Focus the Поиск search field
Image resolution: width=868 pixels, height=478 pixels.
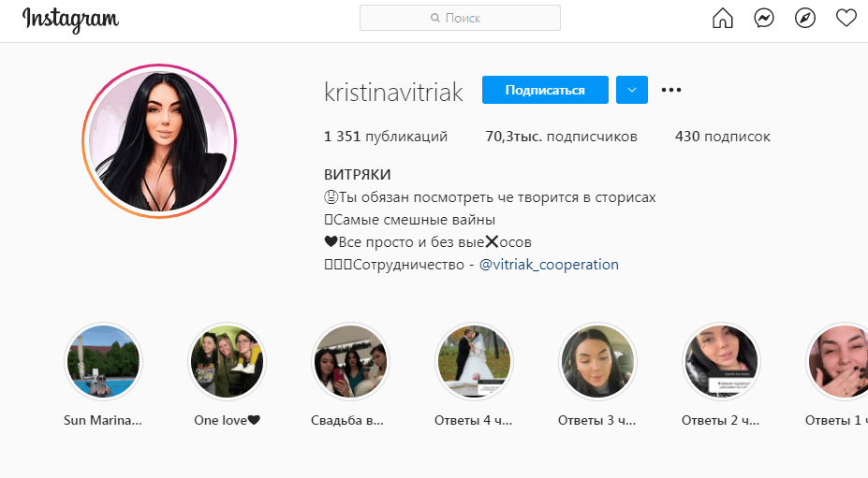pos(460,19)
